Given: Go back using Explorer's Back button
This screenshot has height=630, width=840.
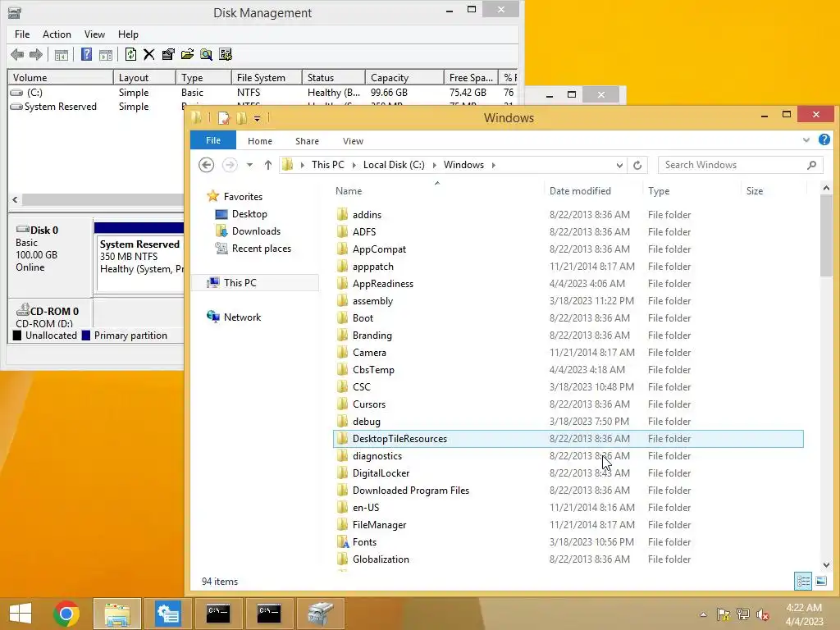Looking at the screenshot, I should point(206,165).
